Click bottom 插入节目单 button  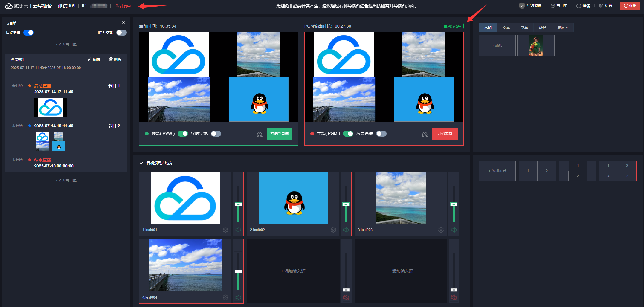pyautogui.click(x=66, y=181)
